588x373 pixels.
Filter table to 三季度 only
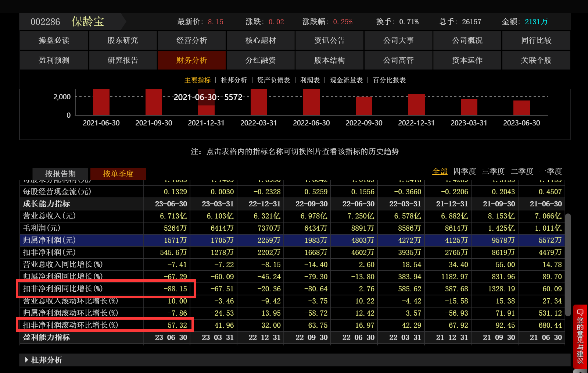click(493, 171)
